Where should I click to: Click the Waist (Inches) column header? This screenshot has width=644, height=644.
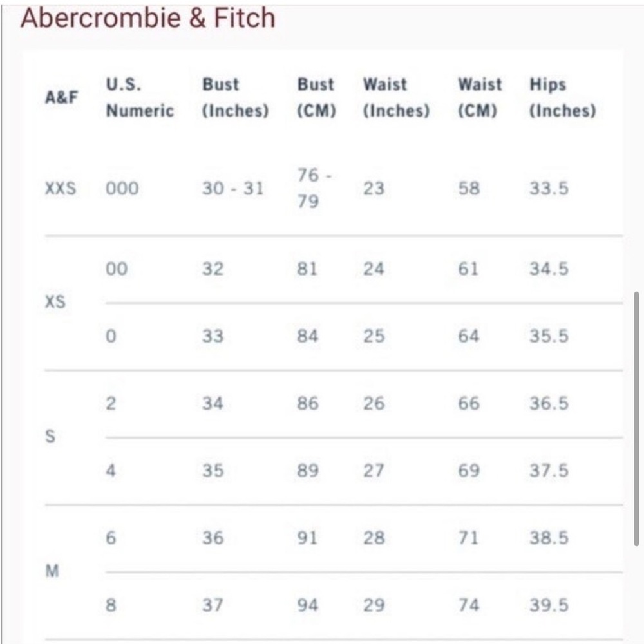tap(396, 97)
